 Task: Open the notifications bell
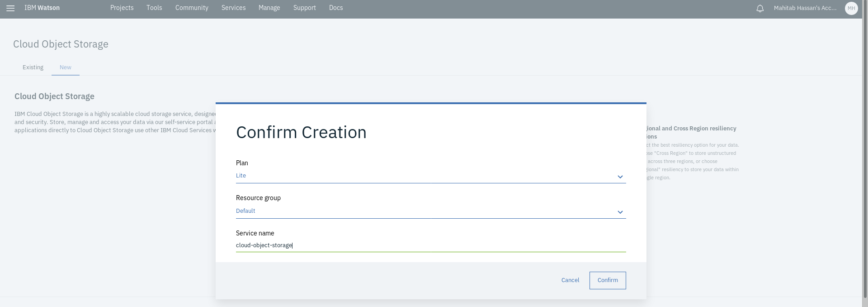click(760, 8)
